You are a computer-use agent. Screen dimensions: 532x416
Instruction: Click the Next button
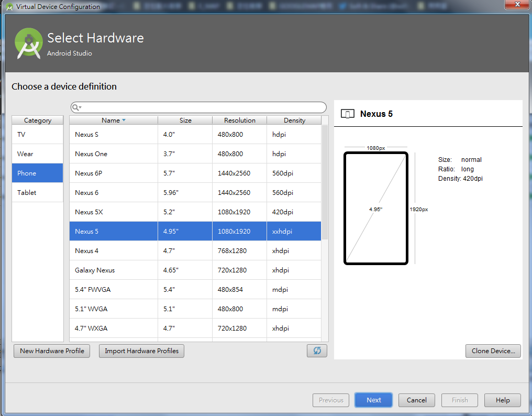373,400
